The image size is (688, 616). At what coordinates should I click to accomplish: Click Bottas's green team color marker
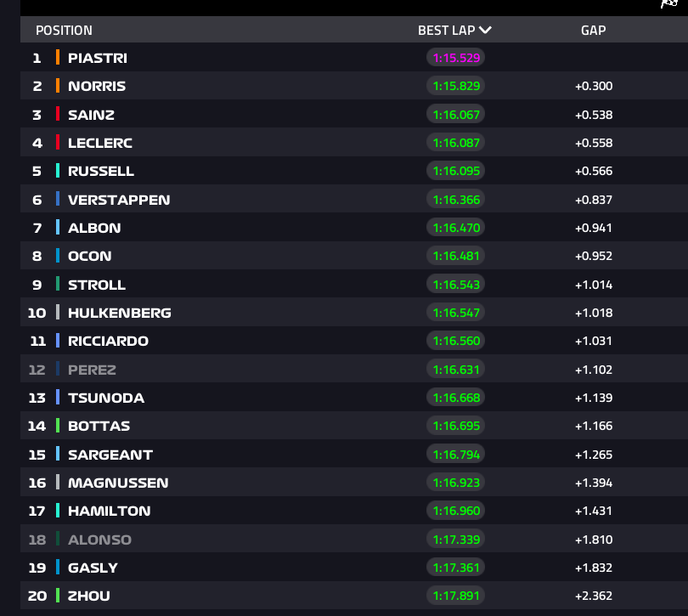[x=58, y=426]
